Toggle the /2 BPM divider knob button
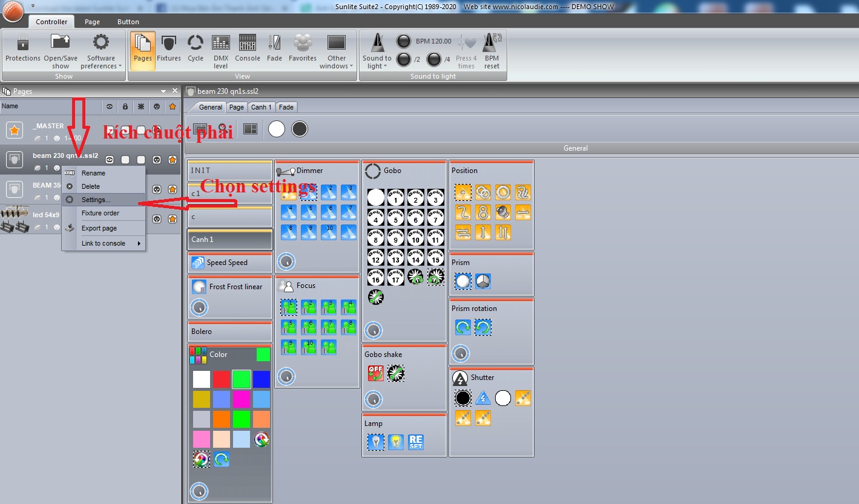Viewport: 859px width, 504px height. coord(404,59)
